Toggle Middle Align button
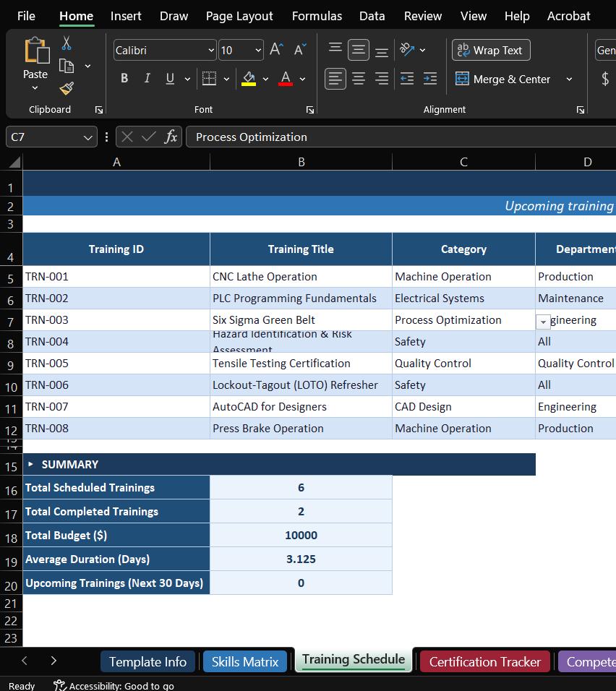Viewport: 616px width, 691px height. (359, 50)
